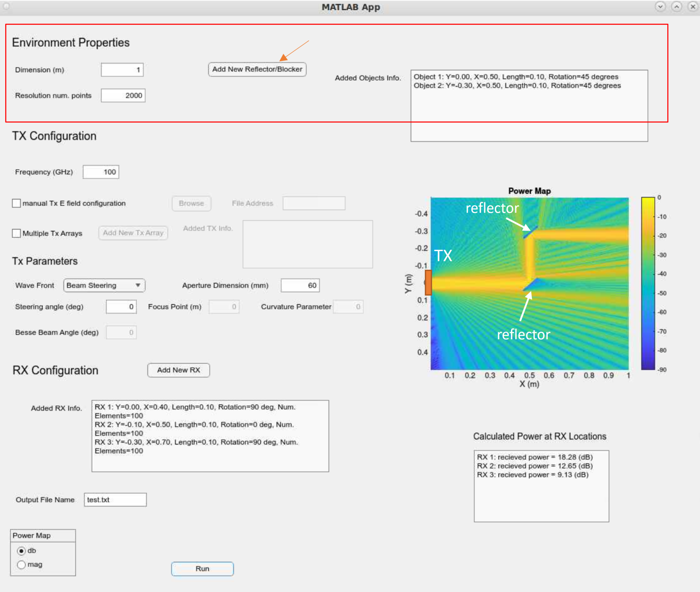
Task: Click the Besse Beam Angle (deg) field
Action: coord(121,332)
